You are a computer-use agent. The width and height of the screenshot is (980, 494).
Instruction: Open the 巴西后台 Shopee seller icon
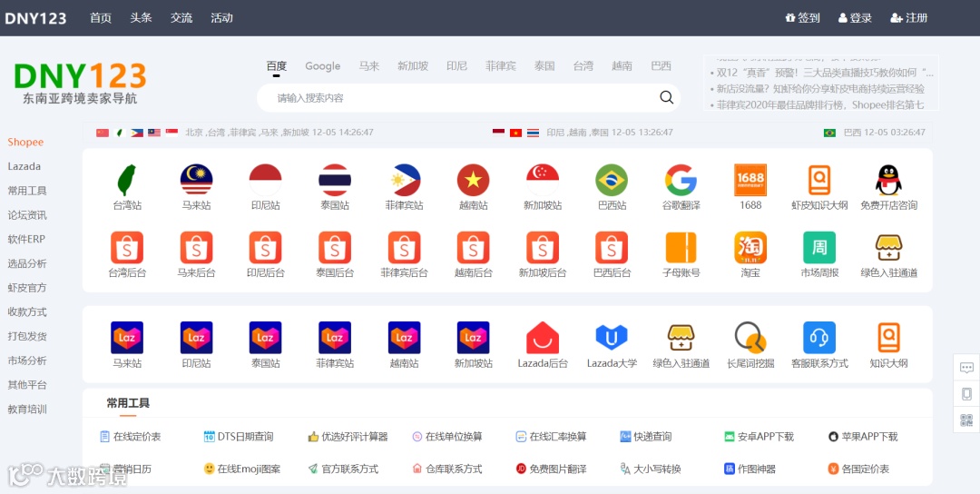(x=612, y=248)
